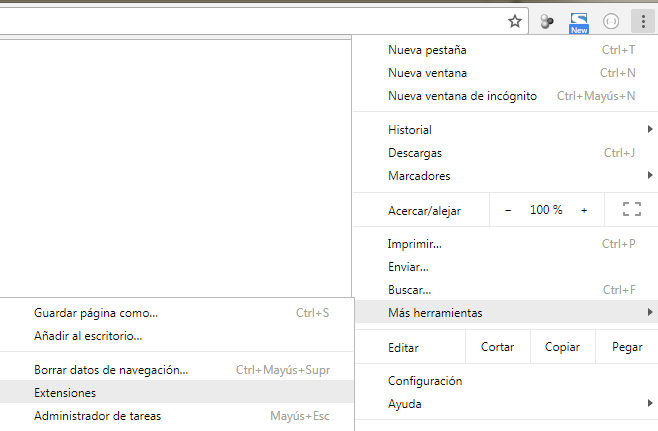Click the Copiar button
The width and height of the screenshot is (658, 431).
(x=562, y=347)
